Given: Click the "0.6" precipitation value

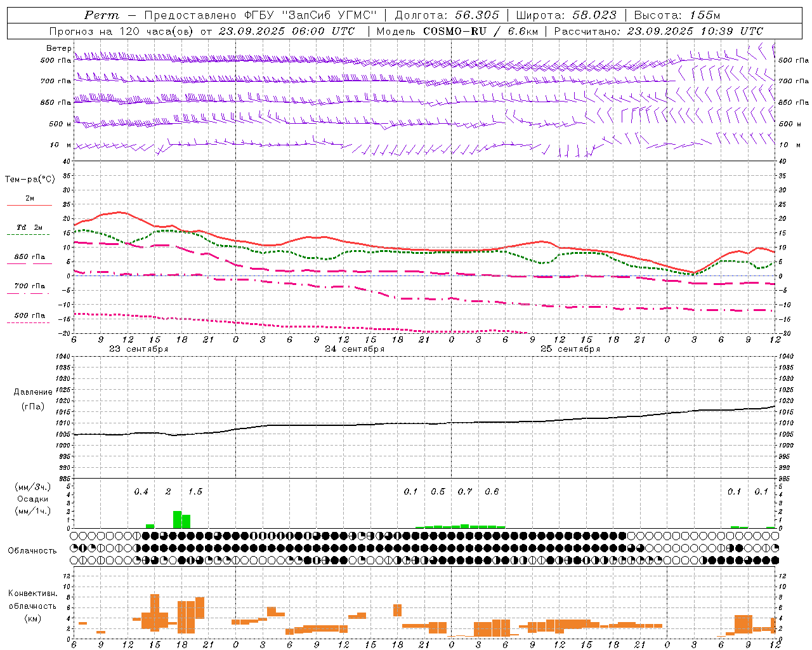Looking at the screenshot, I should pos(492,492).
